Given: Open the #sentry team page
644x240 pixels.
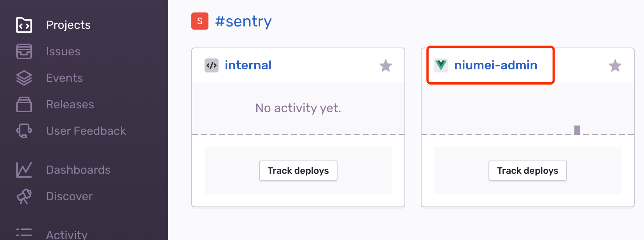Looking at the screenshot, I should click(243, 21).
